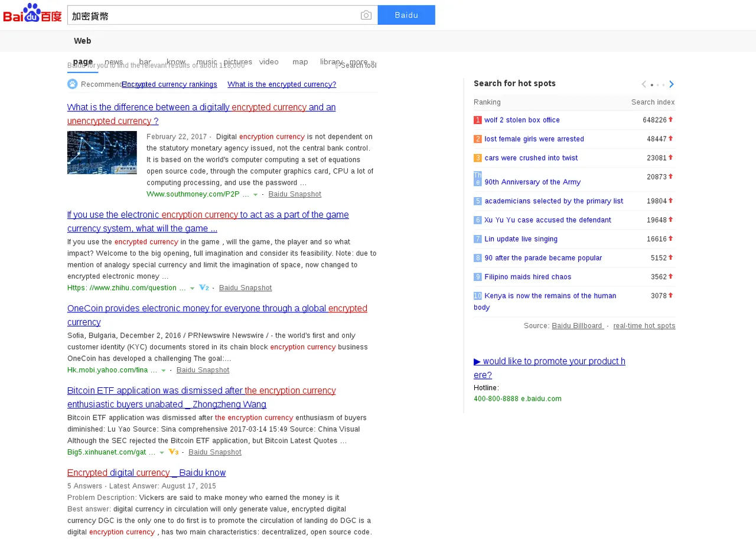Switch to the map tab

tap(300, 61)
